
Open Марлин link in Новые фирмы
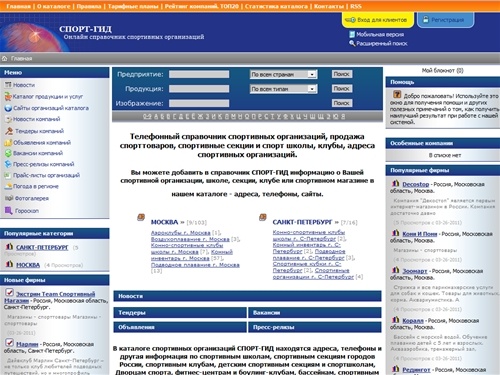tap(27, 344)
